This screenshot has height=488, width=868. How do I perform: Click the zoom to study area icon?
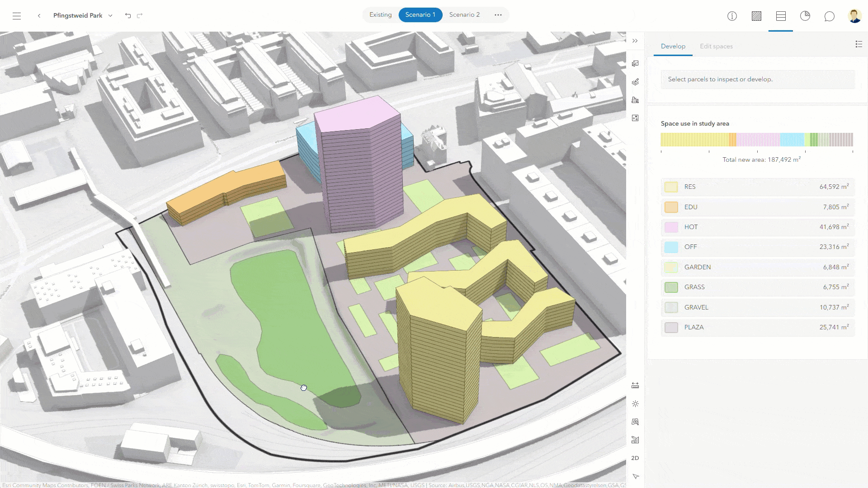coord(635,422)
